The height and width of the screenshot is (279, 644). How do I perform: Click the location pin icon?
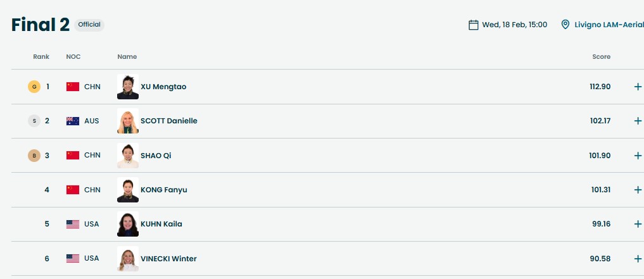(x=565, y=25)
